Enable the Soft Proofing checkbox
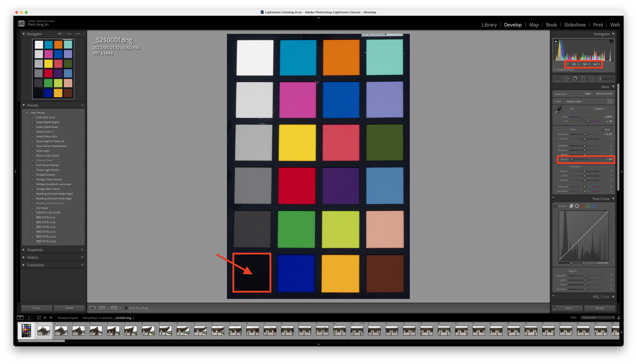Image resolution: width=637 pixels, height=364 pixels. tap(126, 308)
